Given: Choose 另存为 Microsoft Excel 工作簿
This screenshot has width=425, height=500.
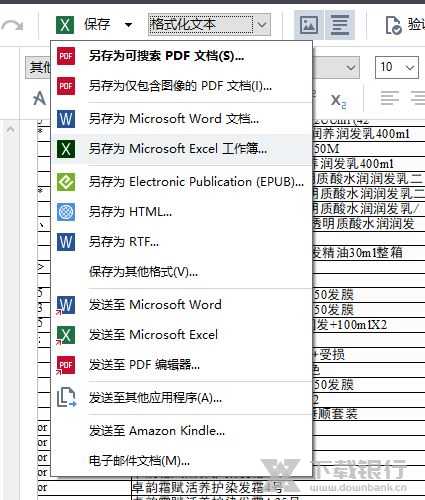Looking at the screenshot, I should 182,149.
